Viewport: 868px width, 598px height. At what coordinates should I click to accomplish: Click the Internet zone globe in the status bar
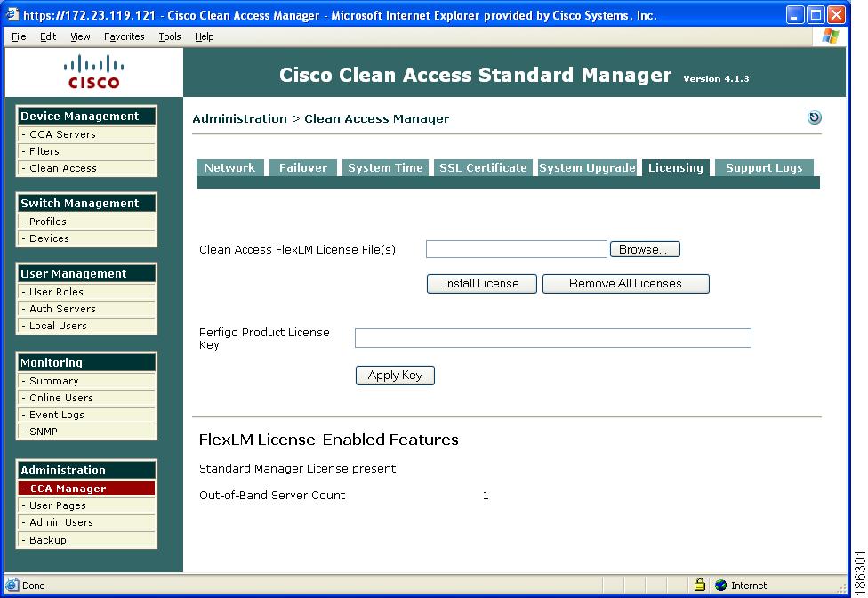(x=719, y=585)
